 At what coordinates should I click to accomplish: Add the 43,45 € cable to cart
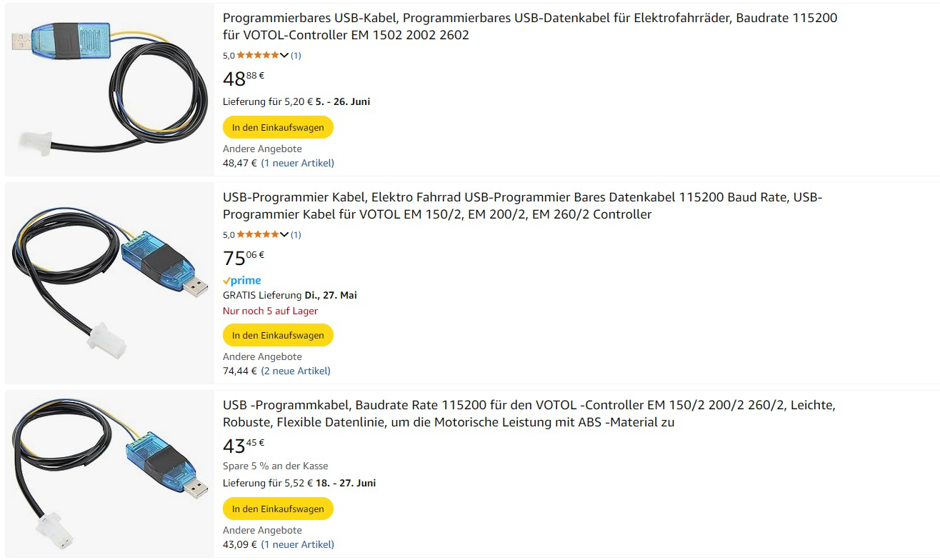click(x=278, y=509)
